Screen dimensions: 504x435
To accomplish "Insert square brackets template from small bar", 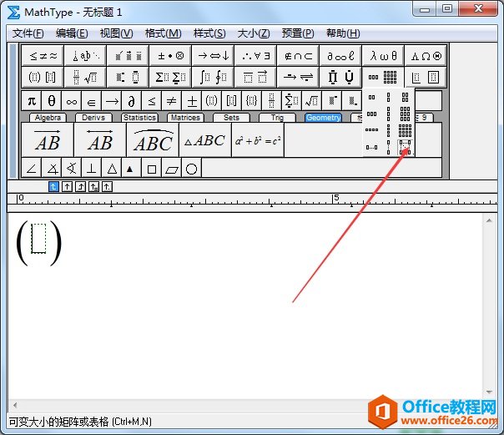I will [231, 101].
